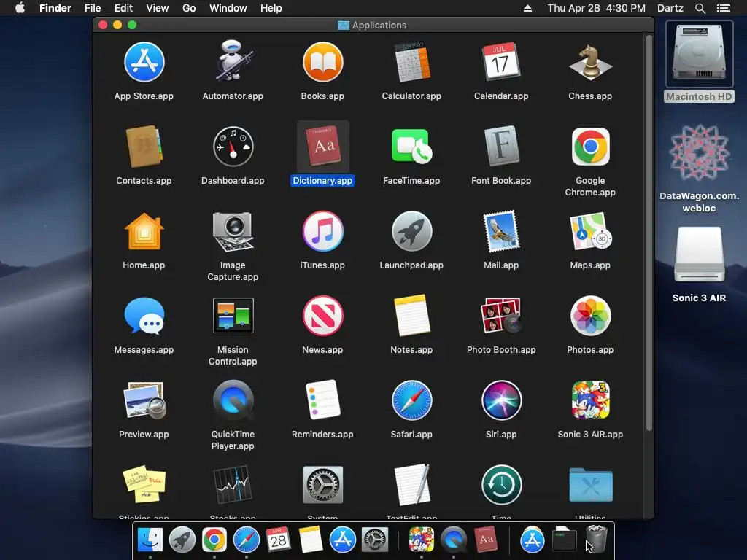747x560 pixels.
Task: Select the Stocks chart icon
Action: pyautogui.click(x=233, y=485)
